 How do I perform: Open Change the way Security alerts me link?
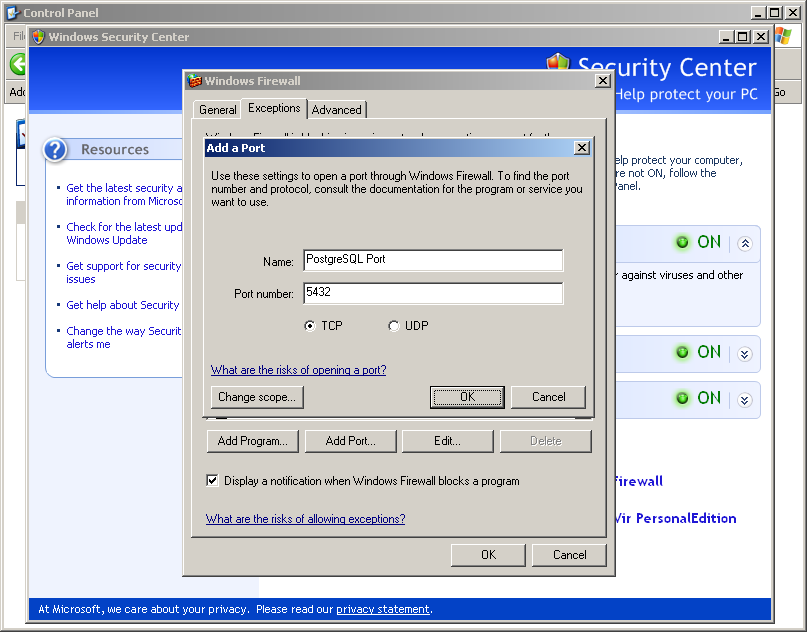(x=124, y=338)
